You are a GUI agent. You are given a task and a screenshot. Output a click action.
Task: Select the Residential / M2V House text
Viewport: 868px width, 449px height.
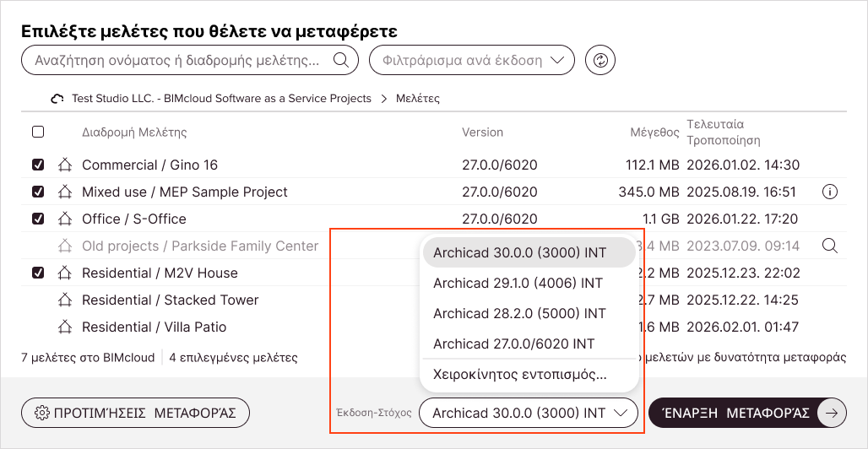[160, 273]
